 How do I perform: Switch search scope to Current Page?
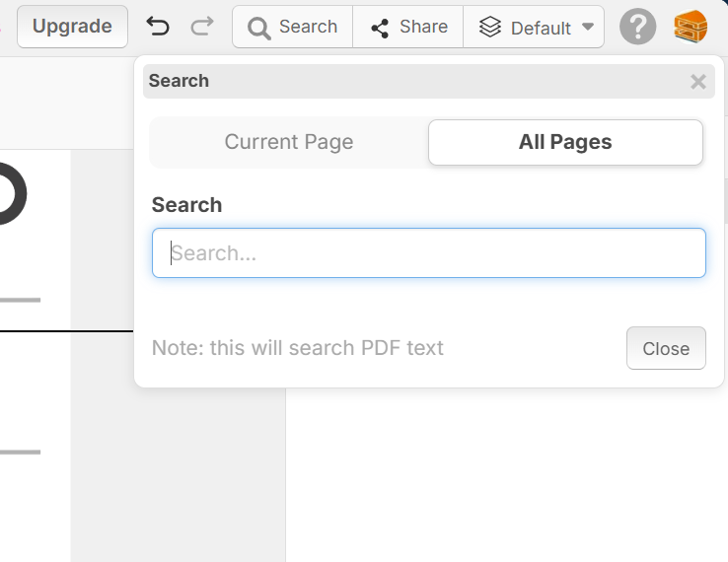click(289, 142)
